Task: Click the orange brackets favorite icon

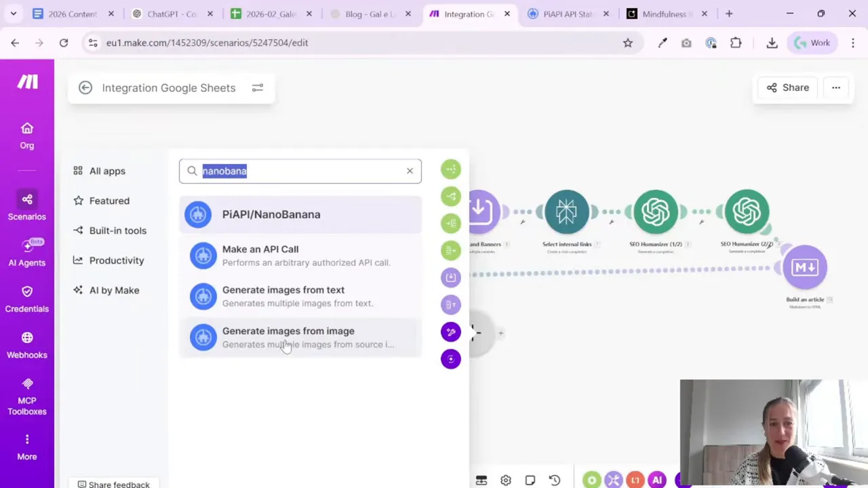Action: [635, 480]
